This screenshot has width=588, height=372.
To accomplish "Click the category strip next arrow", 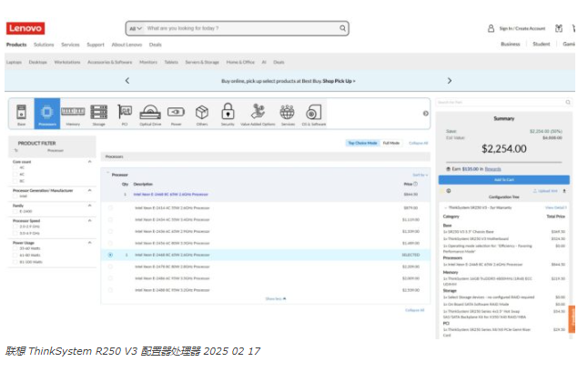I will tap(426, 113).
